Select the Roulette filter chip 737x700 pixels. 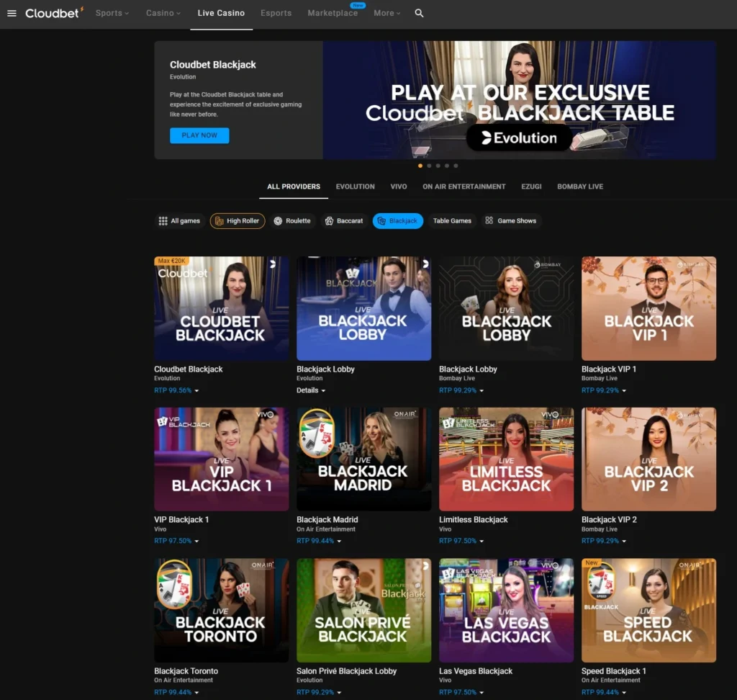[292, 220]
